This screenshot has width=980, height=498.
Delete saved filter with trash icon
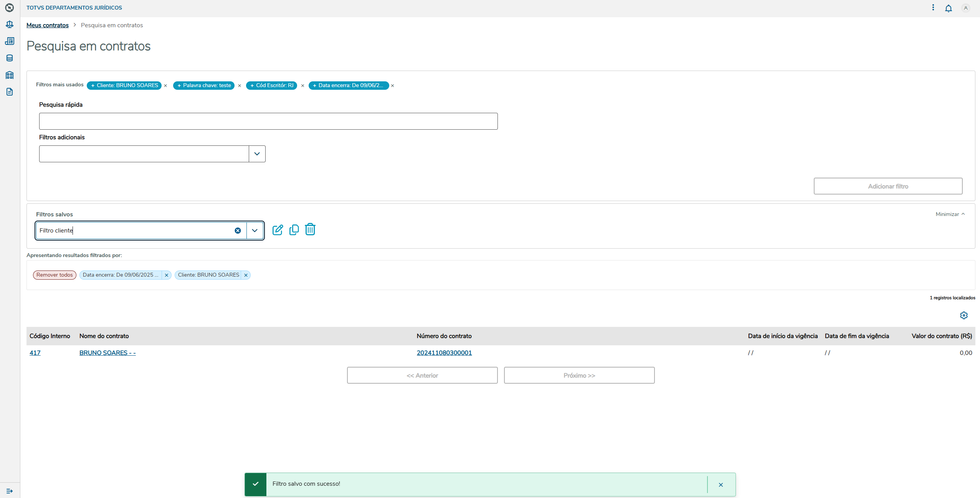[x=310, y=229]
